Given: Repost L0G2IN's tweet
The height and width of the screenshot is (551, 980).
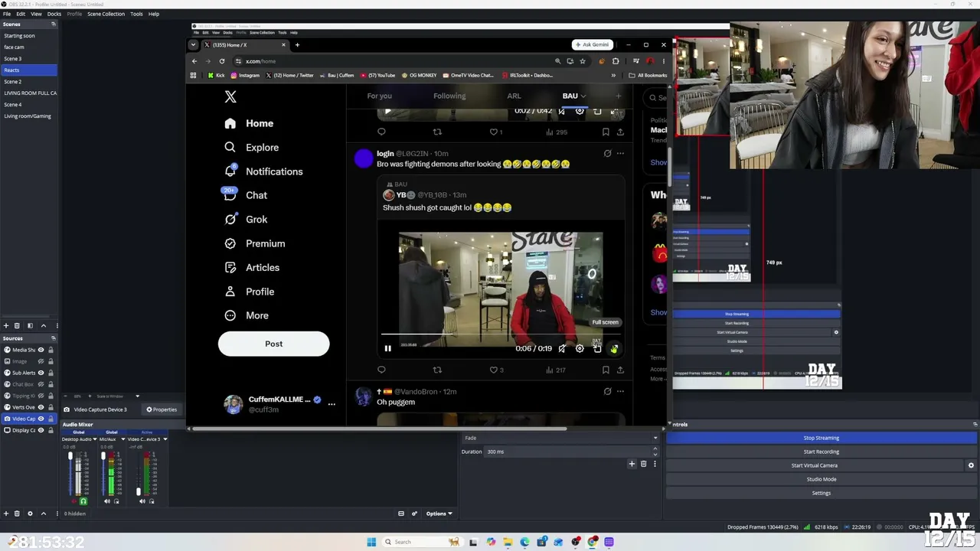Looking at the screenshot, I should point(437,370).
